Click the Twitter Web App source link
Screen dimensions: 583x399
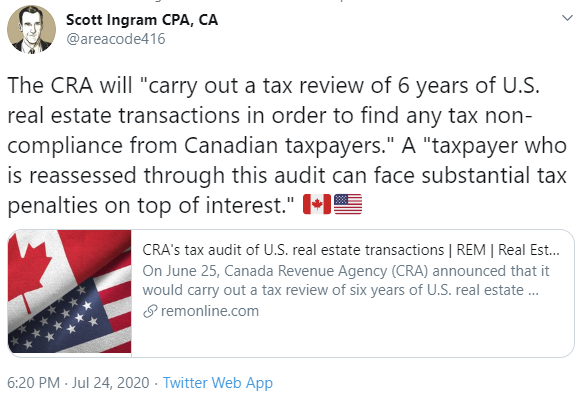tap(218, 382)
